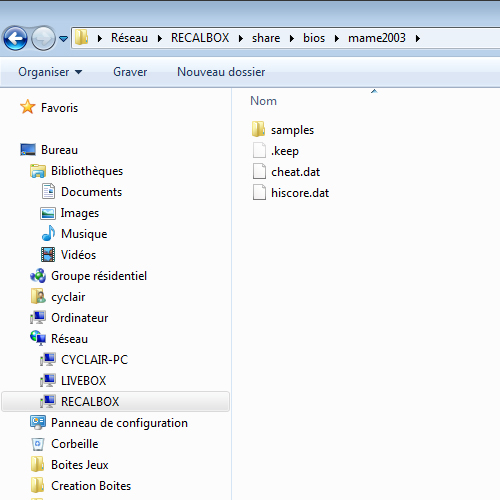Open CYCLAIR-PC under Réseau
Viewport: 500px width, 500px height.
pos(94,360)
